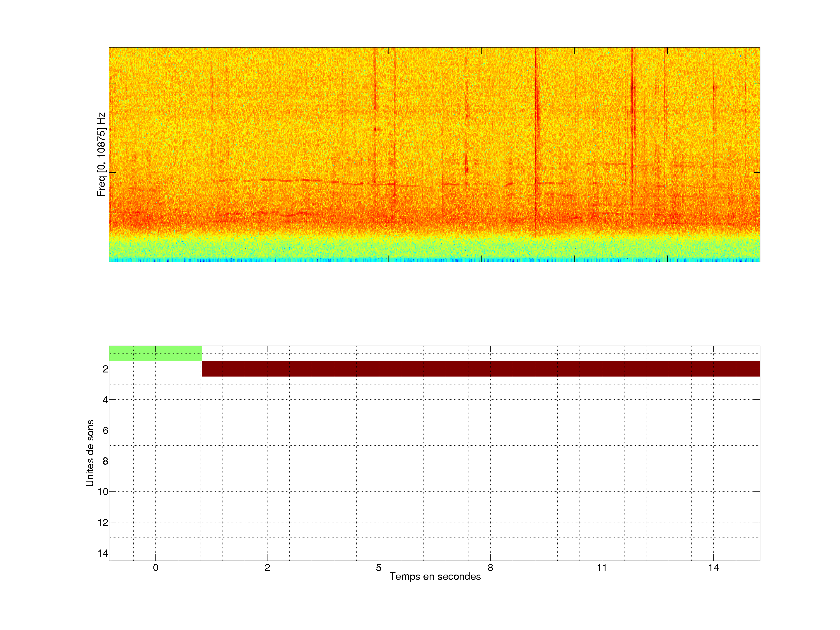This screenshot has height=630, width=840.
Task: Click x-axis tick label 2
Action: coord(267,568)
